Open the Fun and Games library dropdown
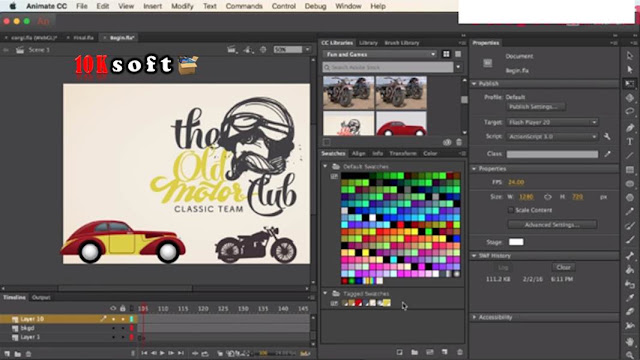The image size is (640, 360). [380, 54]
